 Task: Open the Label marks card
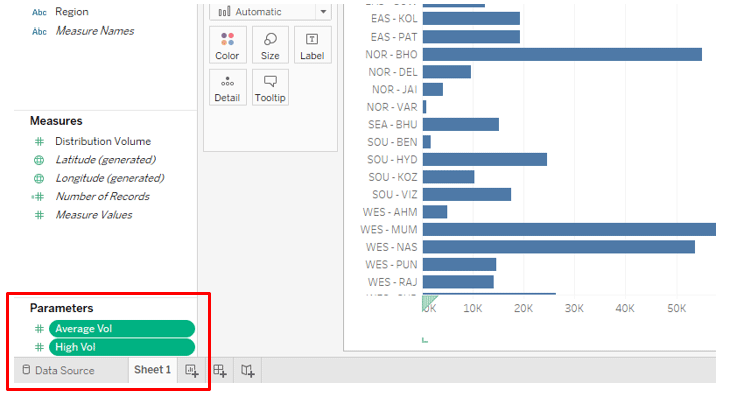point(313,45)
